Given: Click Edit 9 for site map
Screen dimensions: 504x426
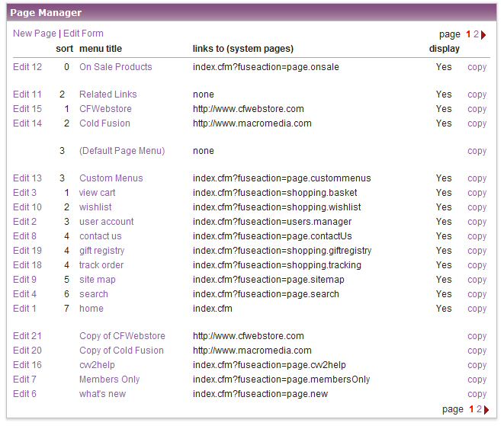Looking at the screenshot, I should click(24, 280).
